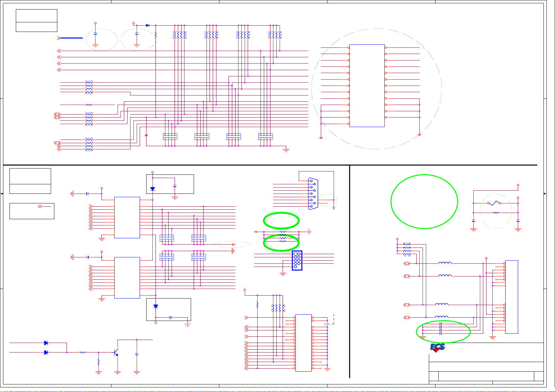Click the empty label box above the arrow box

pyautogui.click(x=30, y=181)
